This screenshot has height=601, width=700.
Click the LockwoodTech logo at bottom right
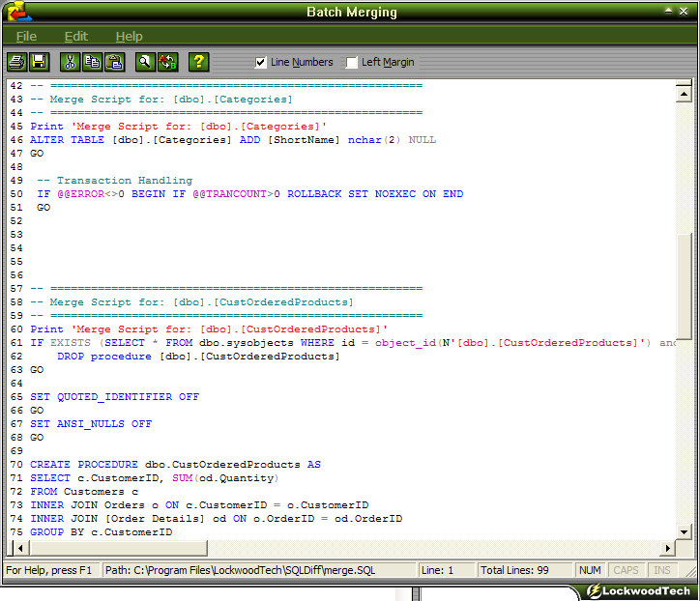pyautogui.click(x=638, y=591)
